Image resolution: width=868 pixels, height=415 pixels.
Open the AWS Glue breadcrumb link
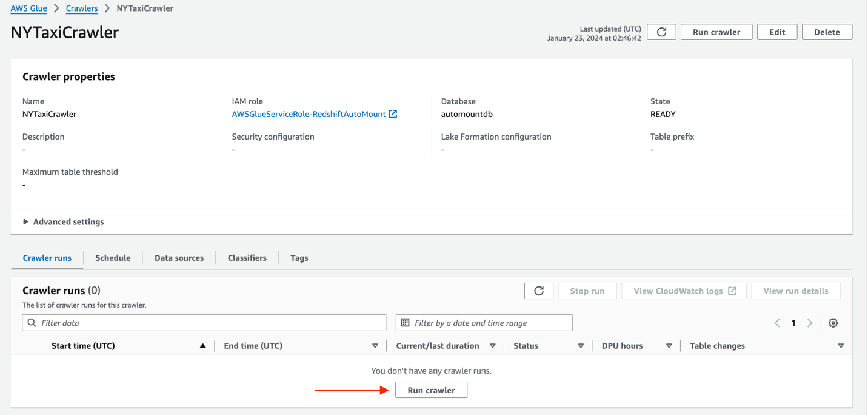click(29, 8)
